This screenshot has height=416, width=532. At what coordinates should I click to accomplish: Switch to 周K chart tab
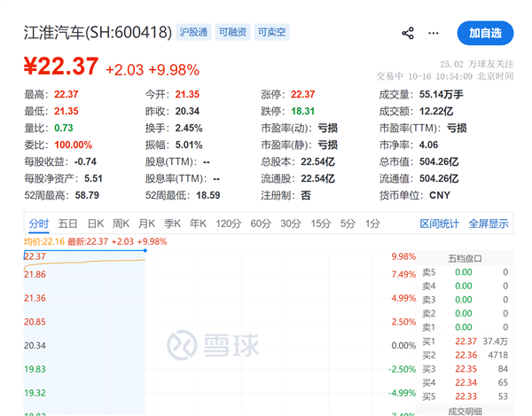point(121,224)
